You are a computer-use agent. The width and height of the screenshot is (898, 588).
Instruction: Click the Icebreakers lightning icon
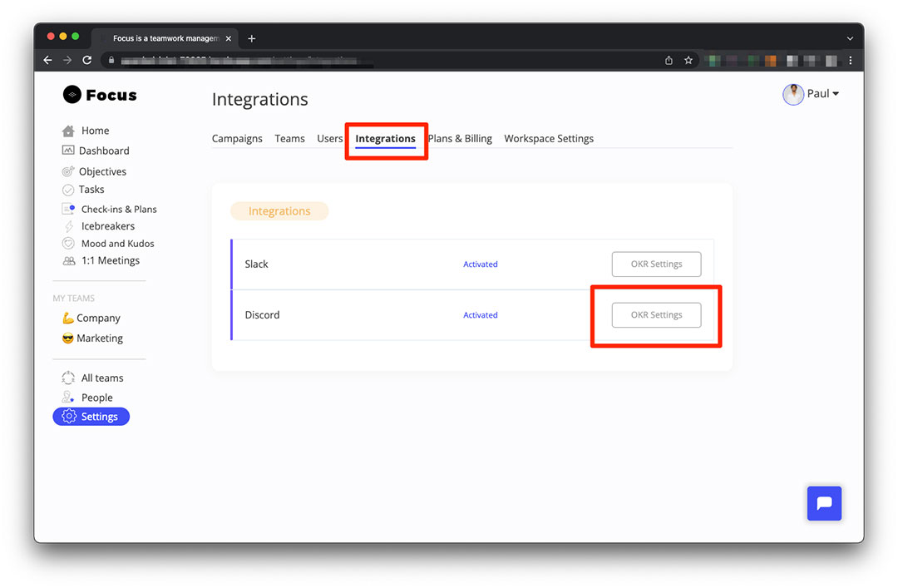pos(69,226)
